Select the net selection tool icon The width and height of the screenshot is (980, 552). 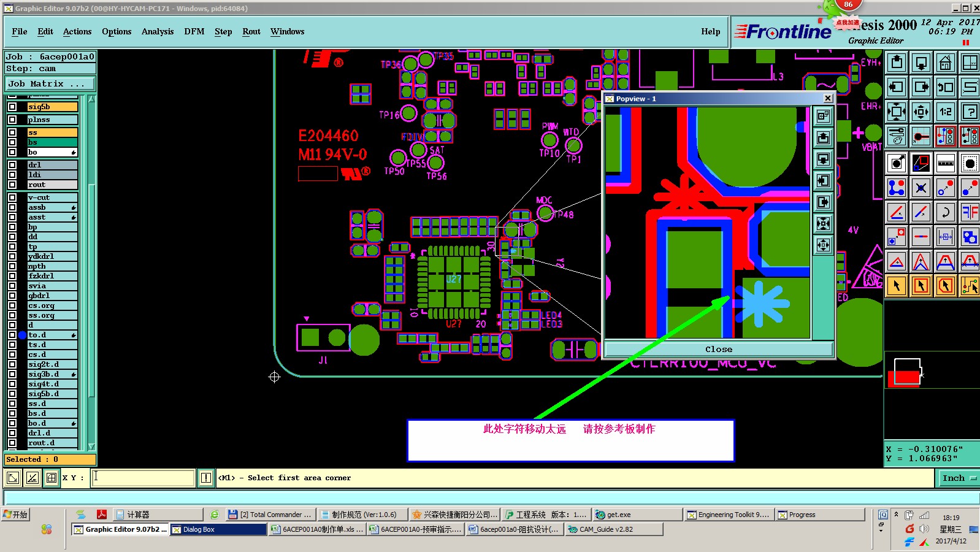pyautogui.click(x=970, y=286)
